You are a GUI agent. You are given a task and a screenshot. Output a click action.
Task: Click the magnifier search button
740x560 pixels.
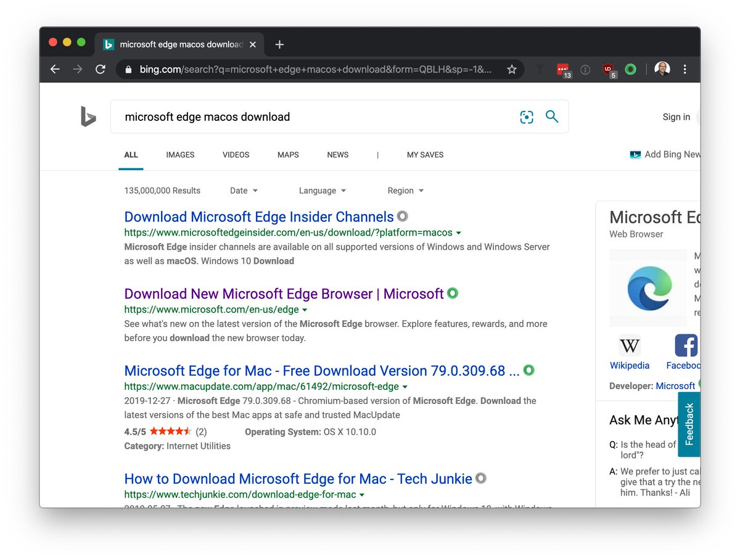tap(552, 117)
